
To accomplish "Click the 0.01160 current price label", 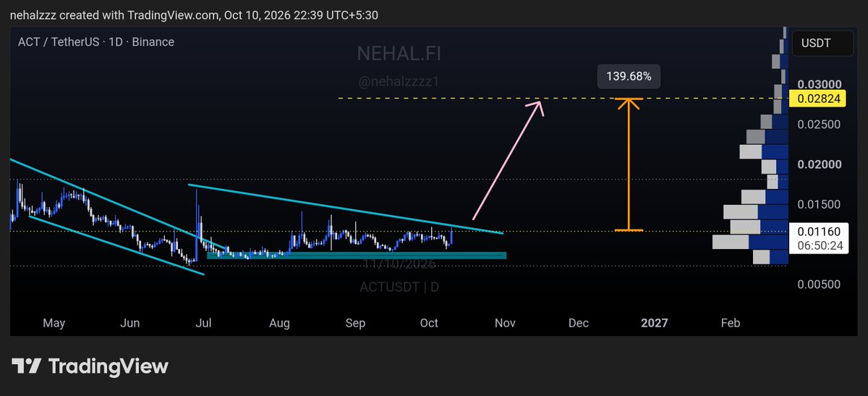I will coord(820,232).
